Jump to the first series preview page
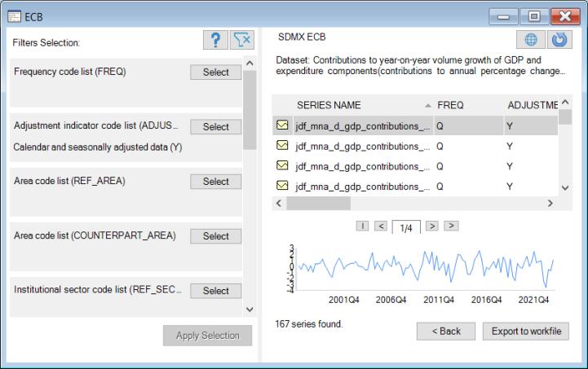This screenshot has height=369, width=588. click(362, 226)
